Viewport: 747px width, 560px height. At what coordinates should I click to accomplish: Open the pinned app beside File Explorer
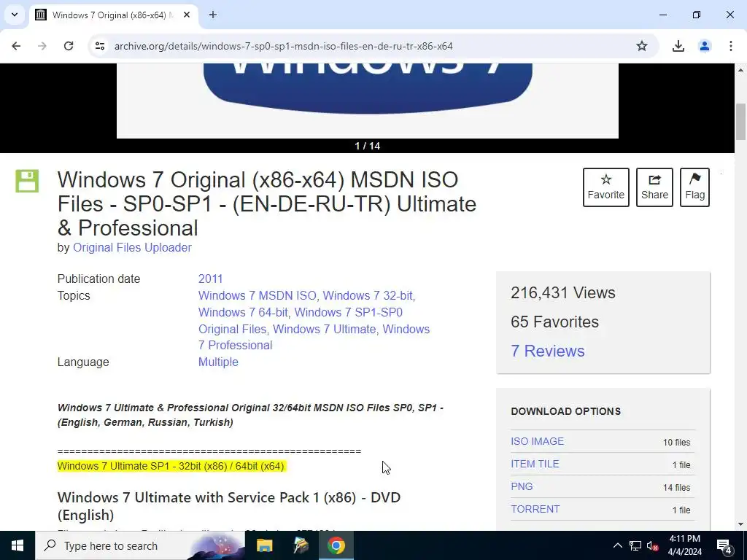coord(301,545)
